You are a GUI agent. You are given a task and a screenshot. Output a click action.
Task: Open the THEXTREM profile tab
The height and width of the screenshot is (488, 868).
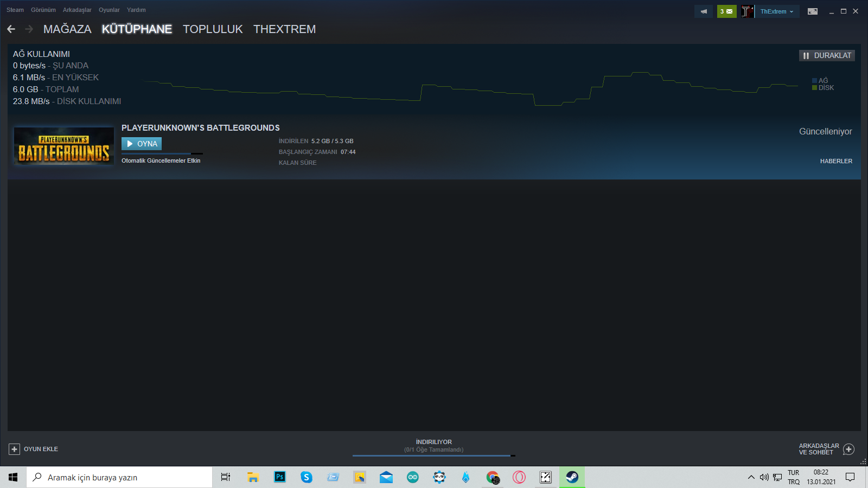pos(284,29)
